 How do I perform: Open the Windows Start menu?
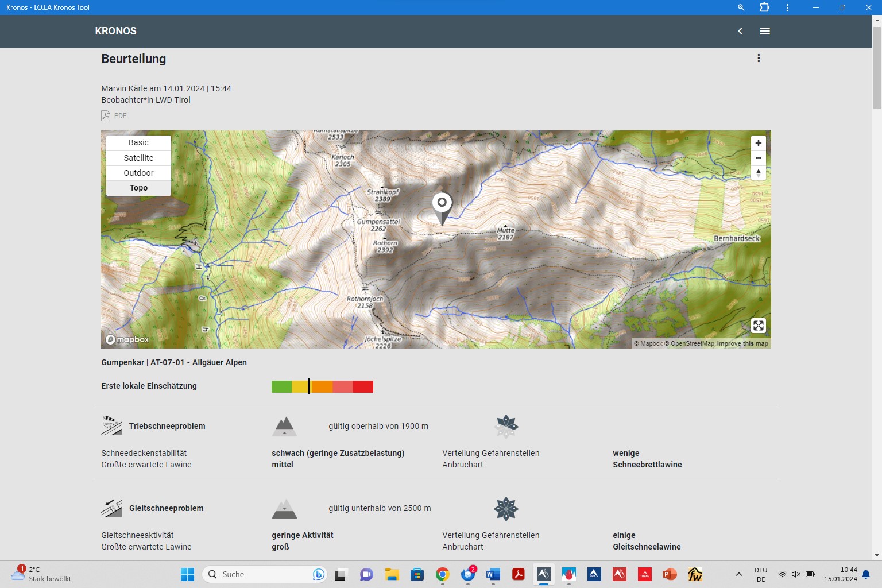tap(187, 574)
